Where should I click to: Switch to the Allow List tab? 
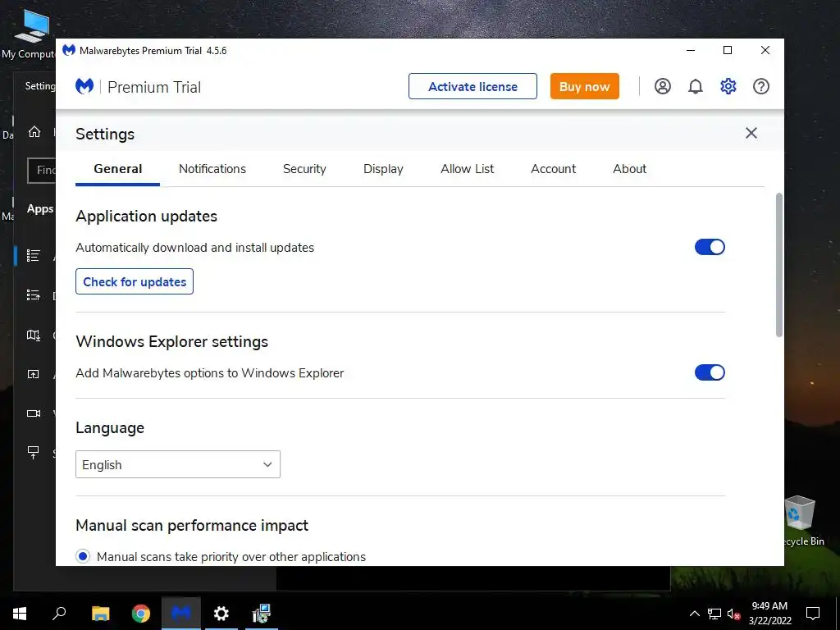coord(467,169)
